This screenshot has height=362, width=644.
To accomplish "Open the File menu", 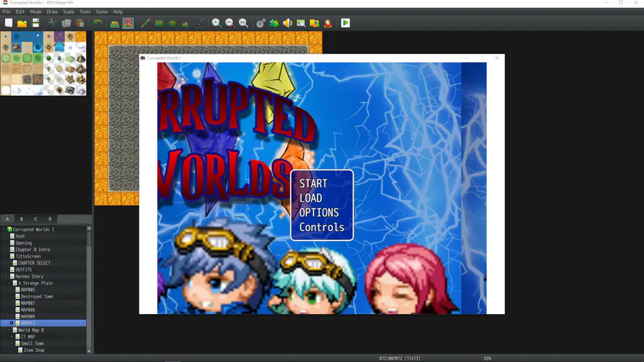I will coord(6,11).
